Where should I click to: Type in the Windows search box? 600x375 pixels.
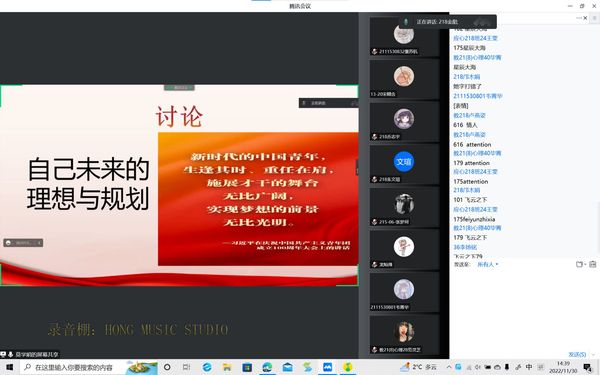tap(73, 367)
